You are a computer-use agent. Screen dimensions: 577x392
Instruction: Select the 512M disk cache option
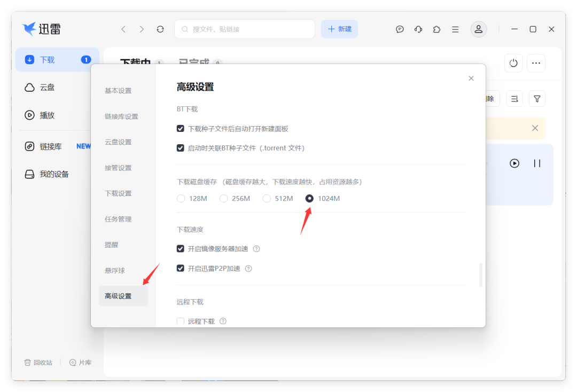tap(267, 199)
